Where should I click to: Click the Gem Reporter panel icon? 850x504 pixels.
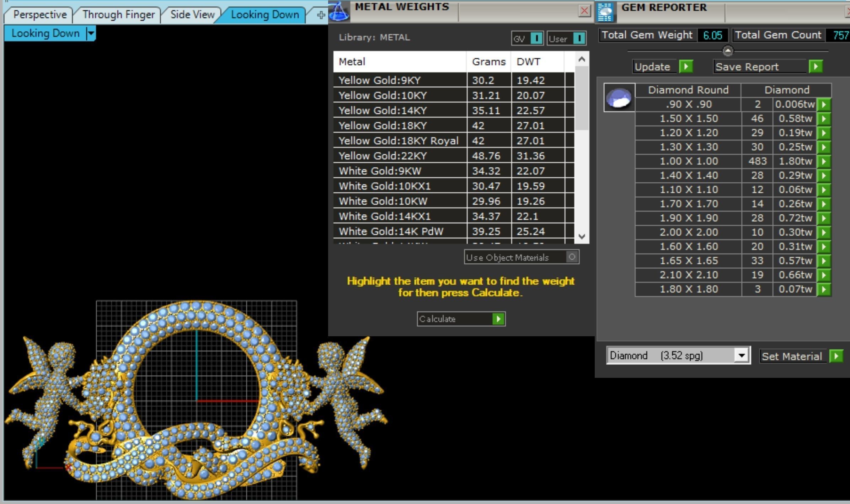605,12
